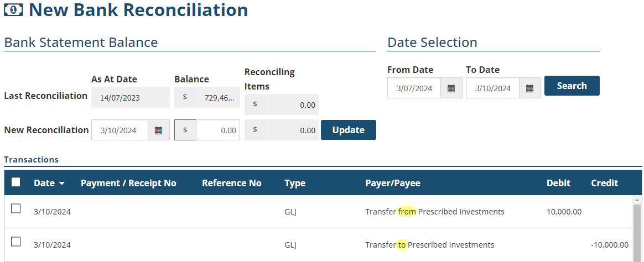The image size is (644, 262).
Task: Sort by the Date column arrow
Action: 61,184
